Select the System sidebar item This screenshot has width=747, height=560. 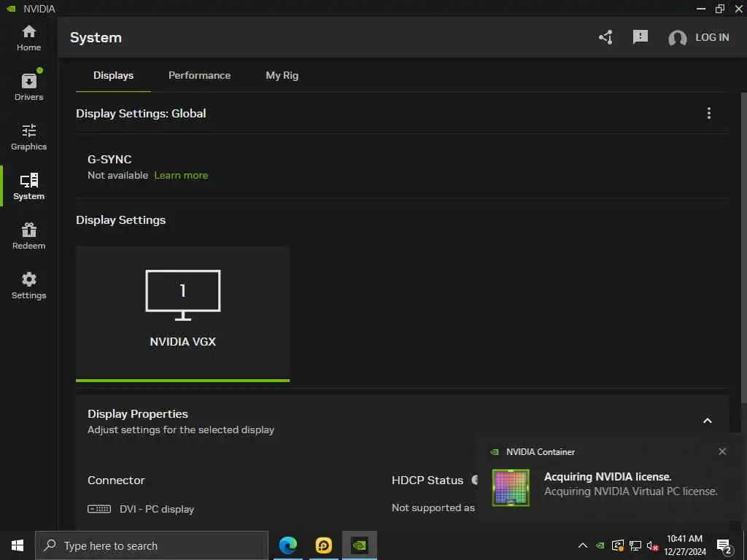[28, 187]
